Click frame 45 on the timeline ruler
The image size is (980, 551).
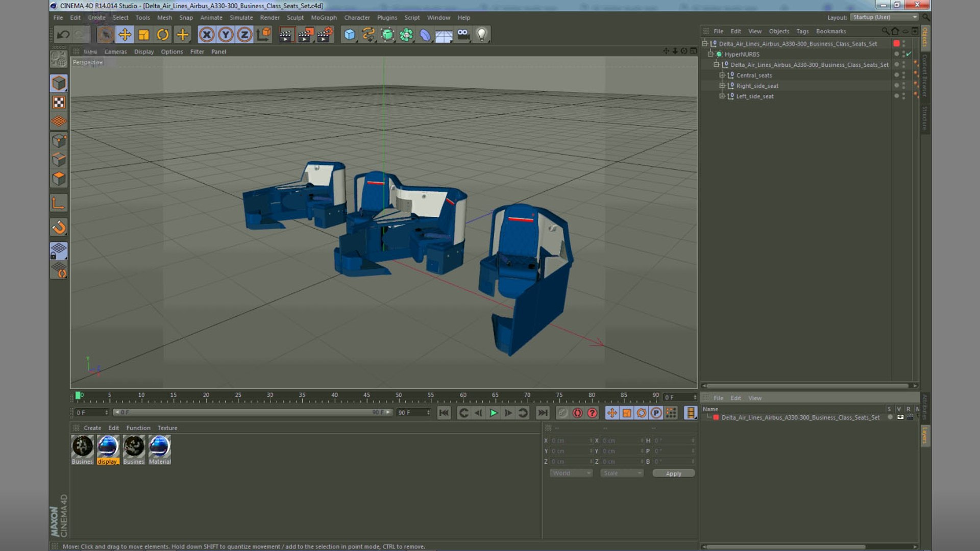(x=366, y=396)
